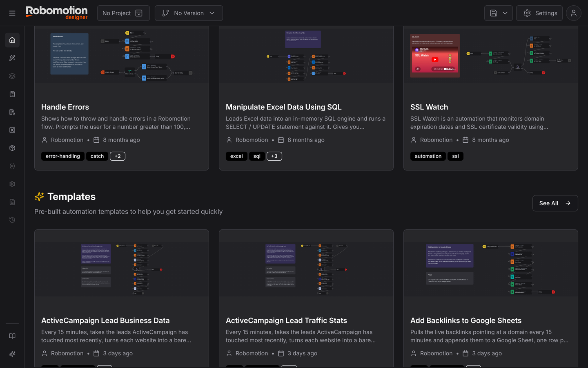Expand the +3 tags on Excel card

[274, 156]
